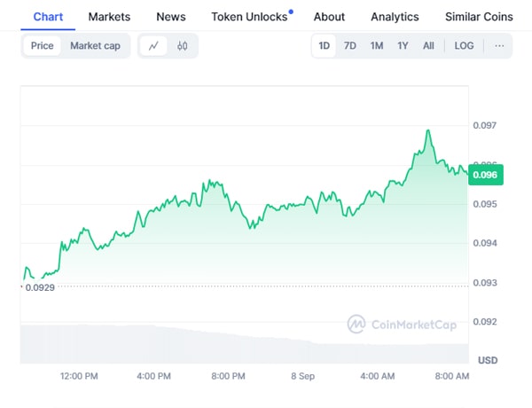Viewport: 532px width, 408px height.
Task: Toggle the Market cap view
Action: pos(95,46)
